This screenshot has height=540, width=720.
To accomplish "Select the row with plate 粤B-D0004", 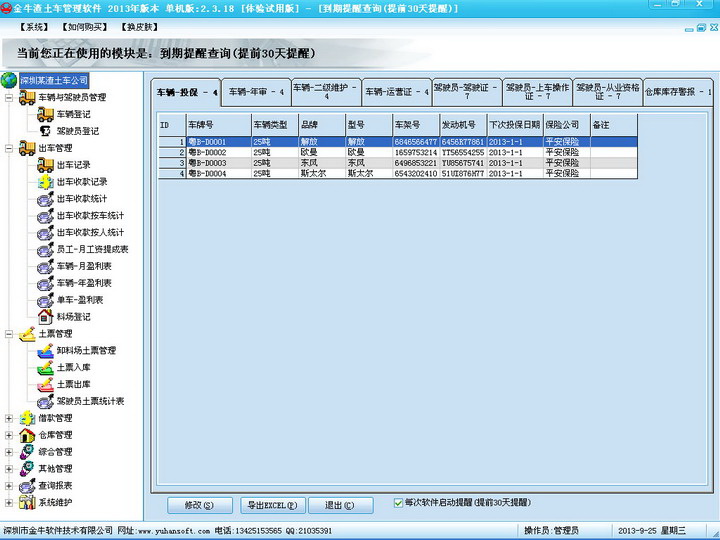I will click(398, 174).
